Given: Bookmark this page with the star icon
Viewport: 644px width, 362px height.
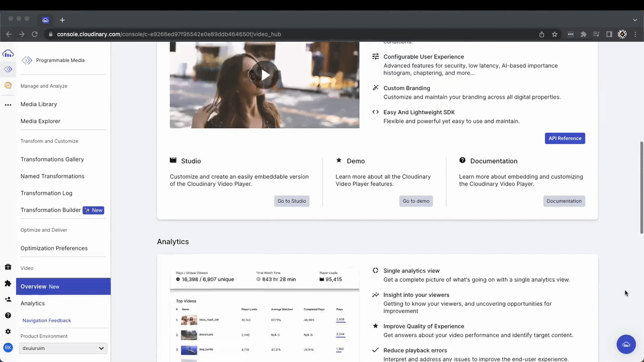Looking at the screenshot, I should [554, 34].
